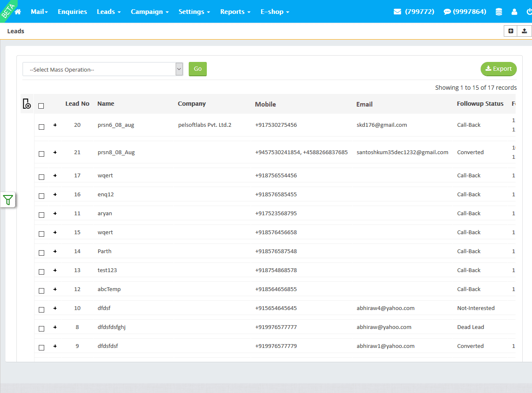The image size is (532, 393).
Task: Click the green Go button
Action: [x=198, y=69]
